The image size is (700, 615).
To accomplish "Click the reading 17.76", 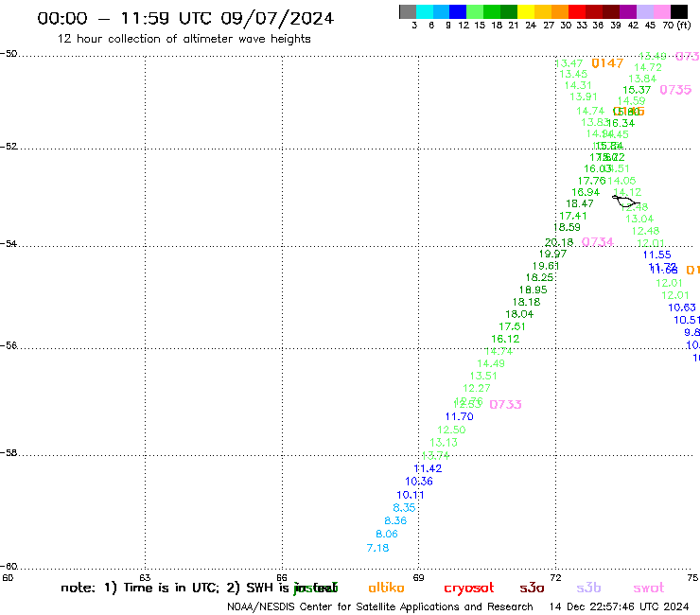I will tap(592, 181).
